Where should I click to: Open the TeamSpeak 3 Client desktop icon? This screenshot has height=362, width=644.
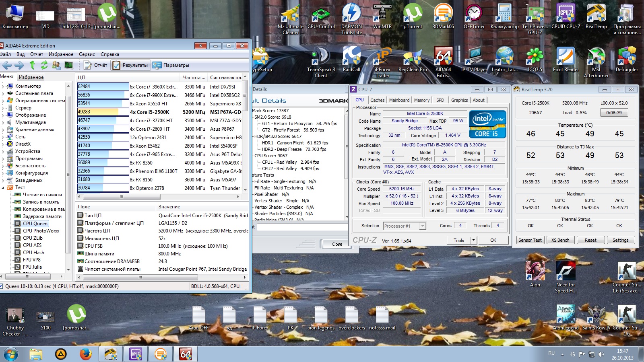pos(321,62)
